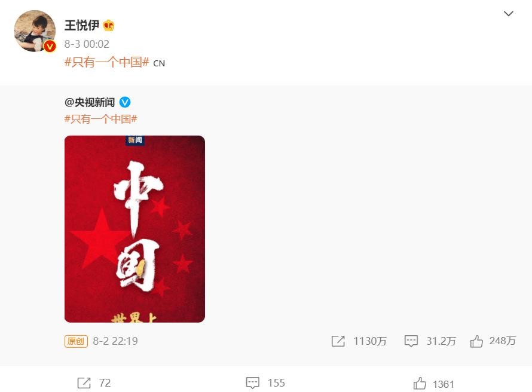The width and height of the screenshot is (532, 392).
Task: Click the original post's comment icon (31.2万)
Action: coord(411,341)
